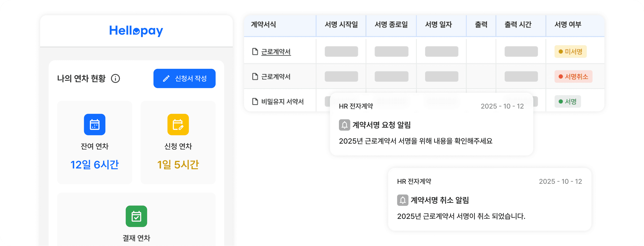Open the underlined 근로계약서 link
Image resolution: width=644 pixels, height=246 pixels.
click(x=276, y=52)
